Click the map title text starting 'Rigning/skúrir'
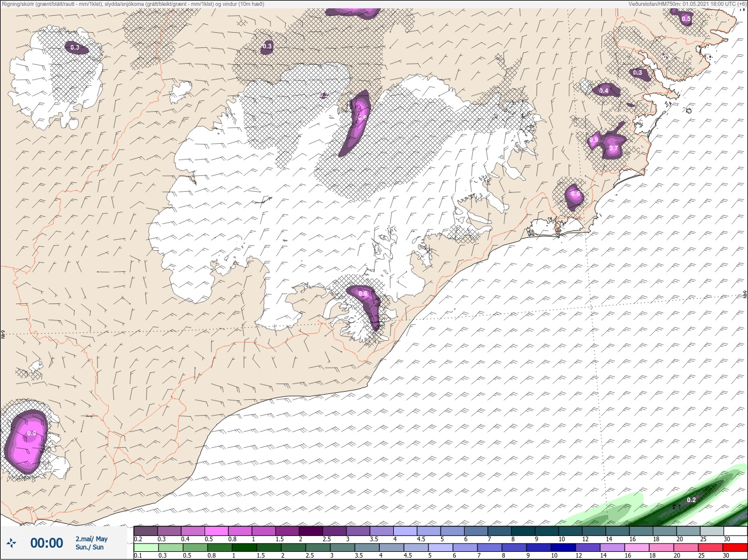 [133, 4]
